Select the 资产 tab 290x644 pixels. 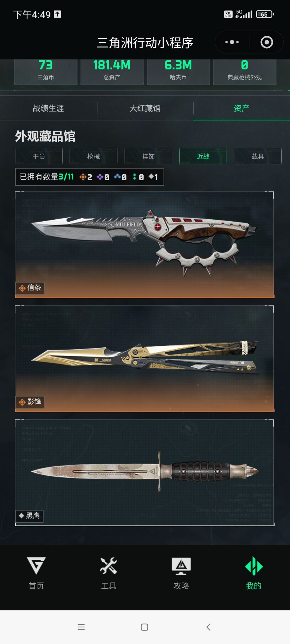click(x=241, y=108)
